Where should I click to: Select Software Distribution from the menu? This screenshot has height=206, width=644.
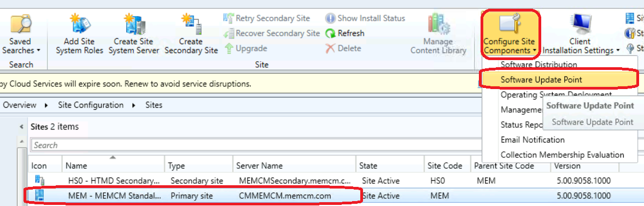point(539,64)
